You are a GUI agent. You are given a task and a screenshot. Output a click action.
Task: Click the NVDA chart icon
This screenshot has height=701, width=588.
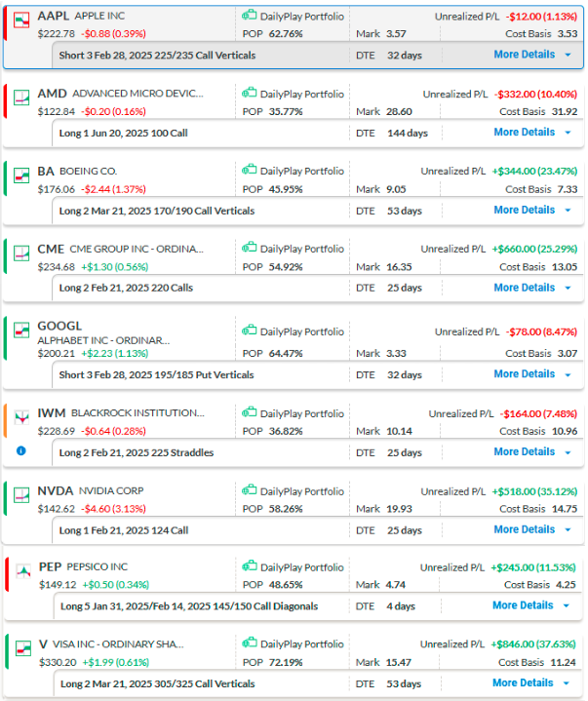tap(21, 495)
